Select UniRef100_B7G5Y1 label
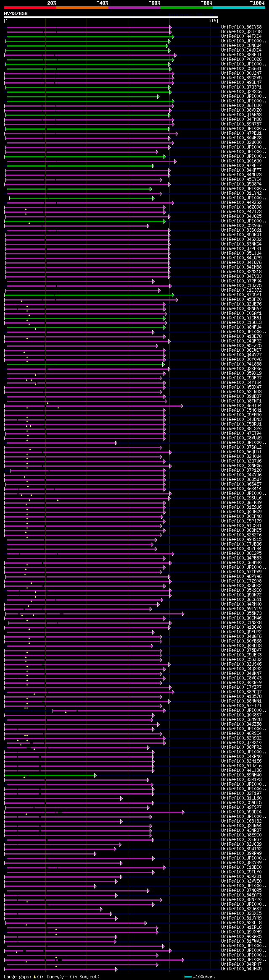Screen dimensions: 269x980 pyautogui.click(x=241, y=295)
